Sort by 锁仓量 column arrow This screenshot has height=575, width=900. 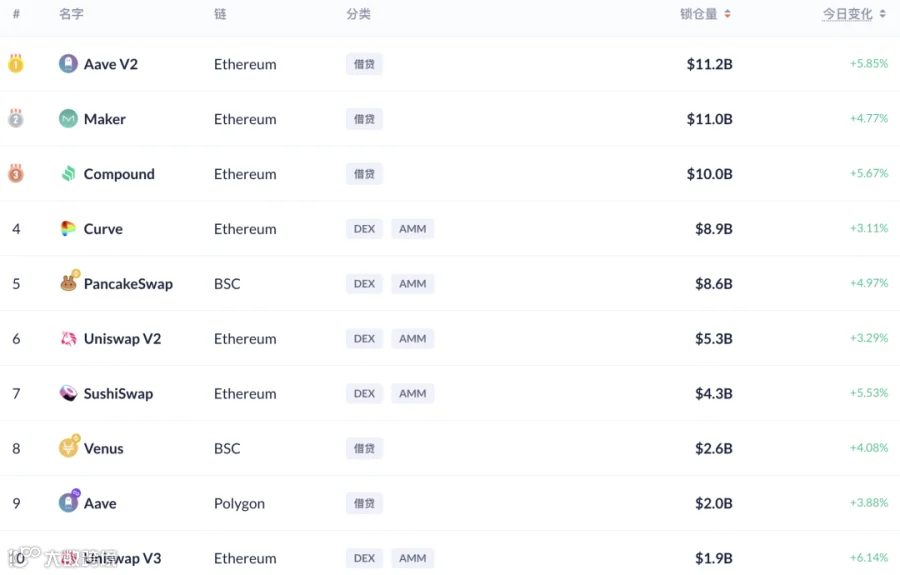[x=727, y=14]
